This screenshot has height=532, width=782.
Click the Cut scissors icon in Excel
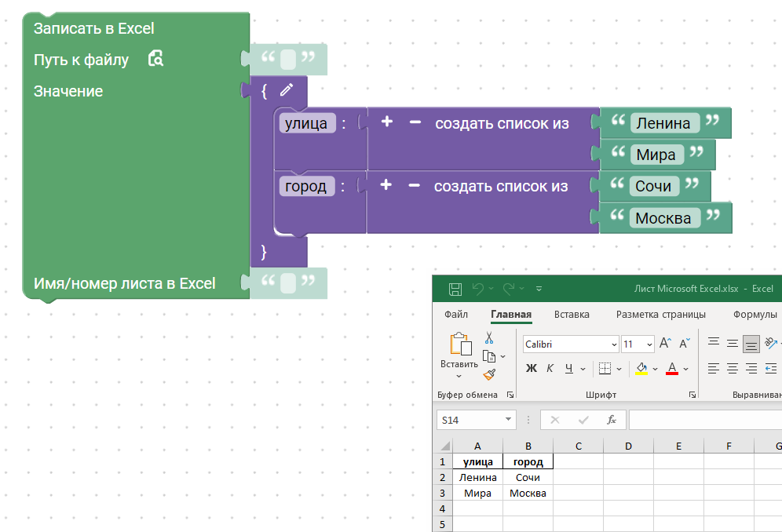pos(489,338)
